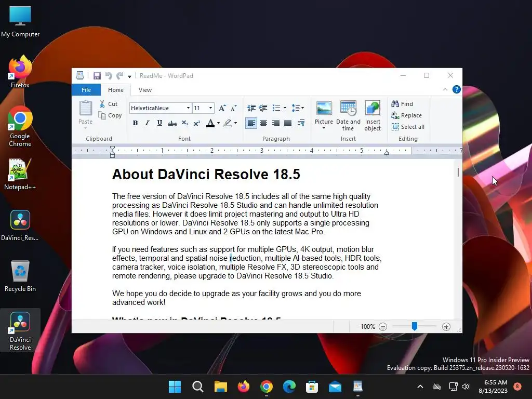Screen dimensions: 532x399
Task: Click the Paste clipboard button
Action: pos(86,112)
